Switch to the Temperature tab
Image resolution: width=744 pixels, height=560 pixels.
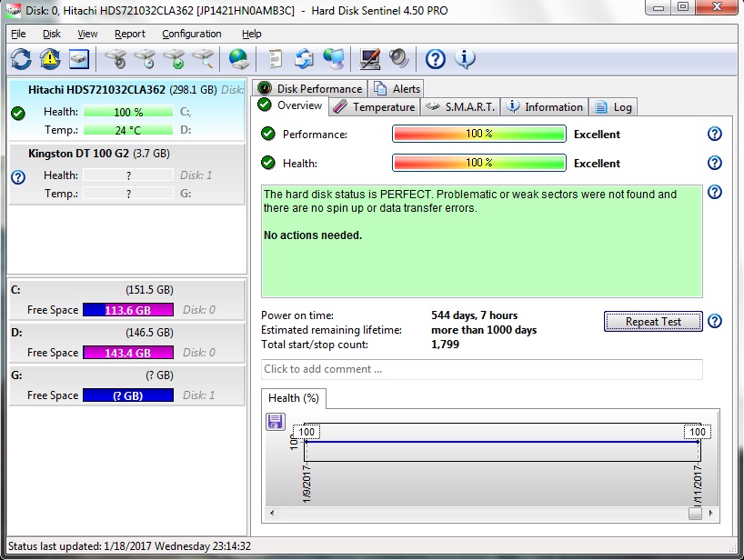(375, 107)
